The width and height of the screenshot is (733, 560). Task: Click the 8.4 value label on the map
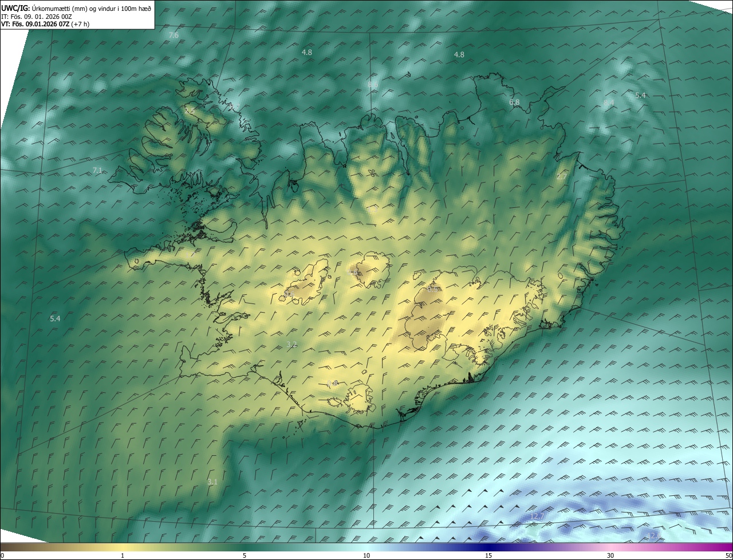pos(609,102)
